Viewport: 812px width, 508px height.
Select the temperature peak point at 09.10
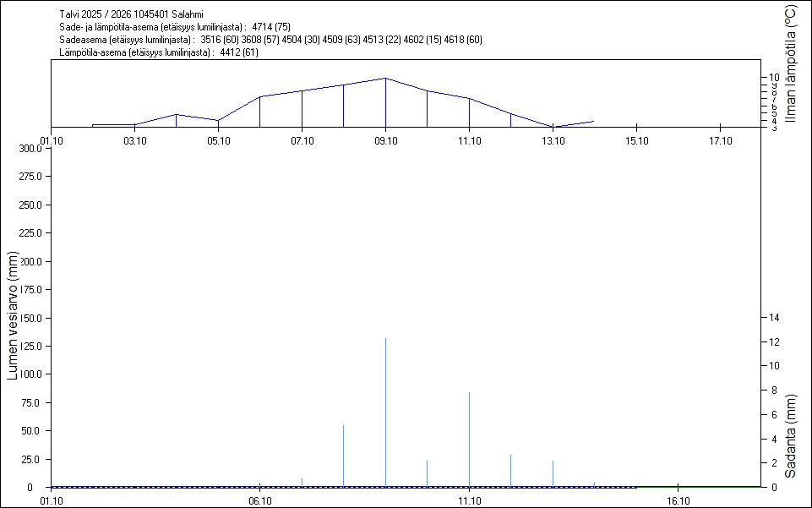point(386,78)
